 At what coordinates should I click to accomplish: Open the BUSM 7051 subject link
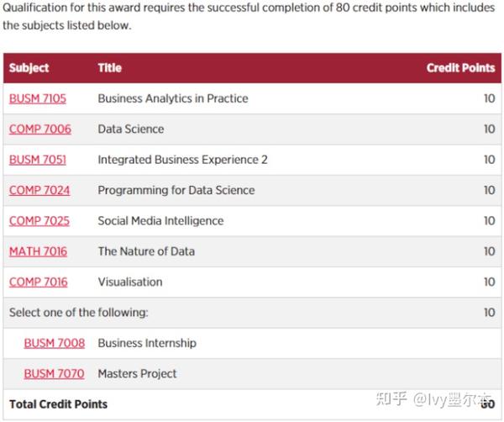pos(38,160)
